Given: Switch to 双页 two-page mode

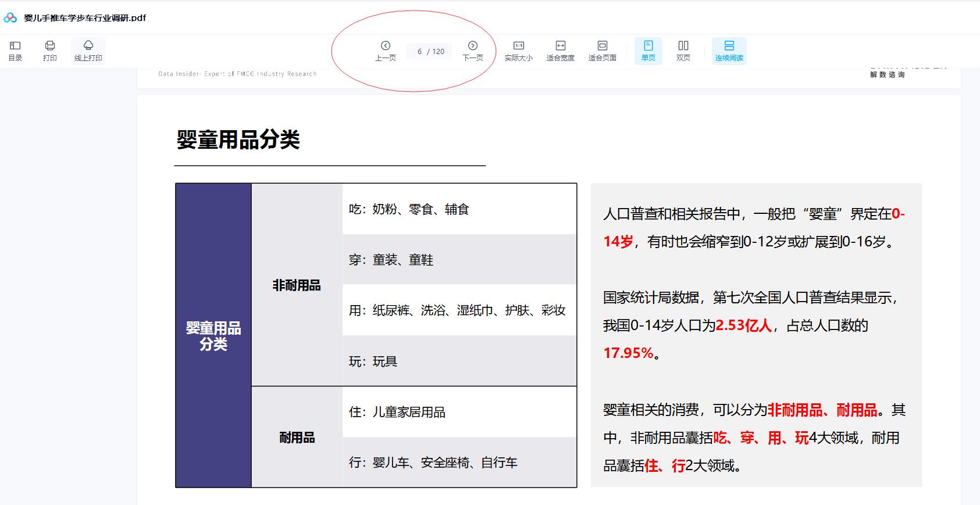Looking at the screenshot, I should click(683, 51).
